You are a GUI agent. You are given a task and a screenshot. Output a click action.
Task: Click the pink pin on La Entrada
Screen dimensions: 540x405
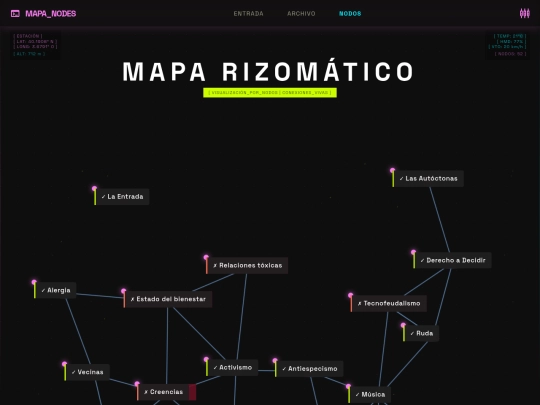tap(94, 188)
